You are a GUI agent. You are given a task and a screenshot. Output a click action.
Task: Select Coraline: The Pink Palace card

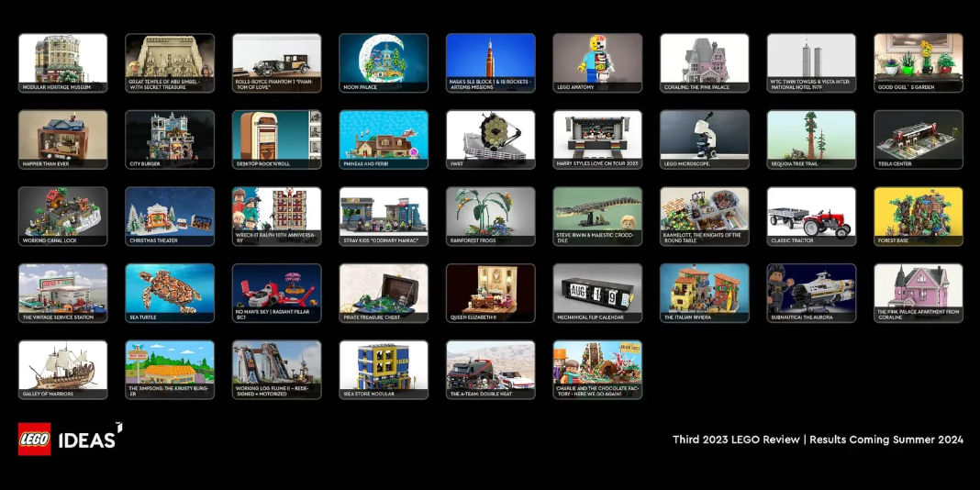705,63
